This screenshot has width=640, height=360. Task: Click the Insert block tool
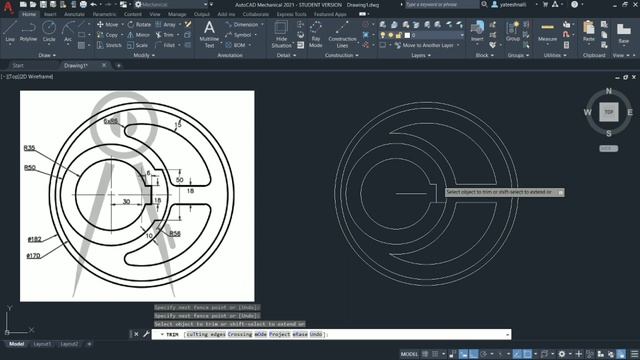click(477, 32)
